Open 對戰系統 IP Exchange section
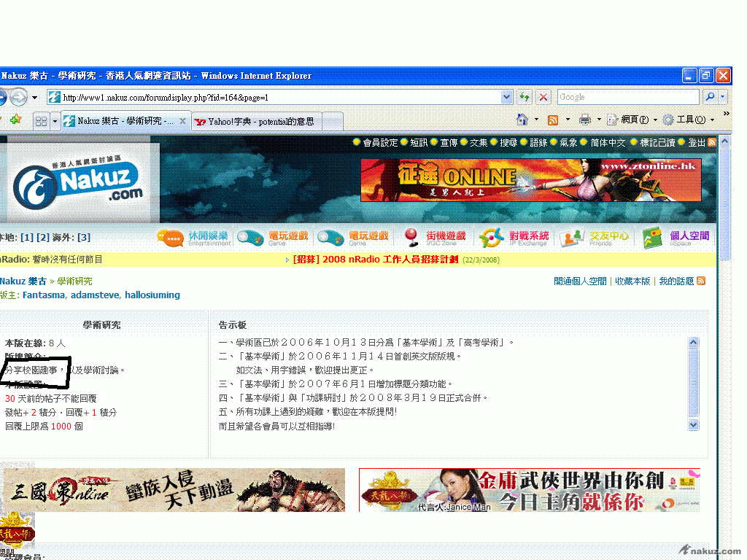Screen dimensions: 747x560 point(514,238)
